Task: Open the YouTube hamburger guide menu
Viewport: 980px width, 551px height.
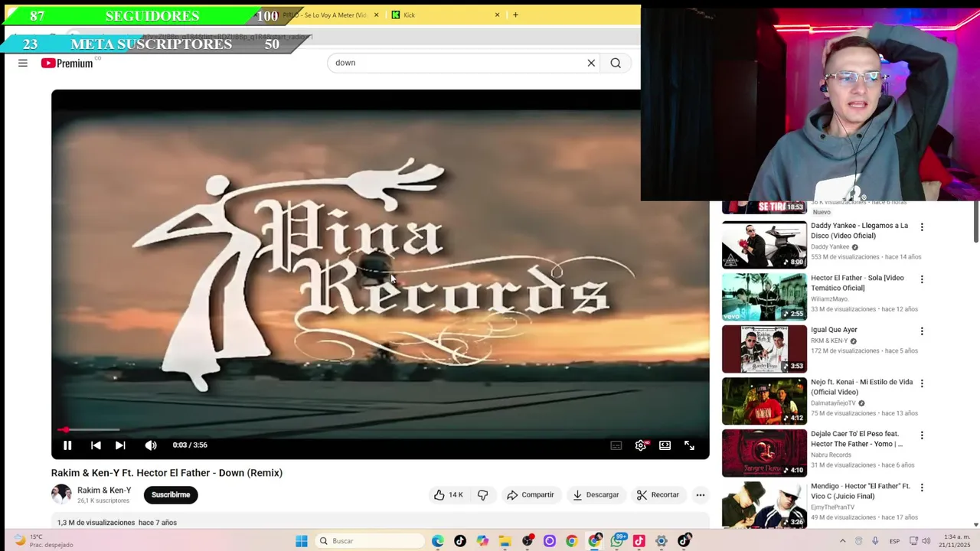Action: tap(23, 63)
